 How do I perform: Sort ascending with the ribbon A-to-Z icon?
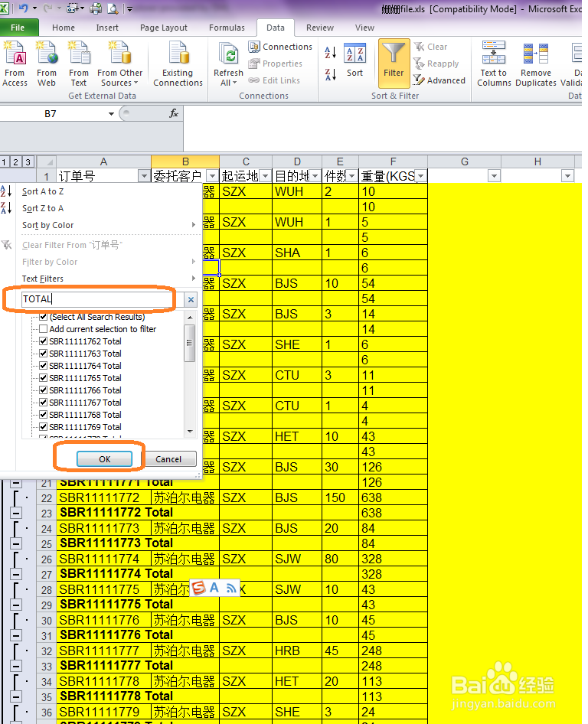(x=330, y=53)
